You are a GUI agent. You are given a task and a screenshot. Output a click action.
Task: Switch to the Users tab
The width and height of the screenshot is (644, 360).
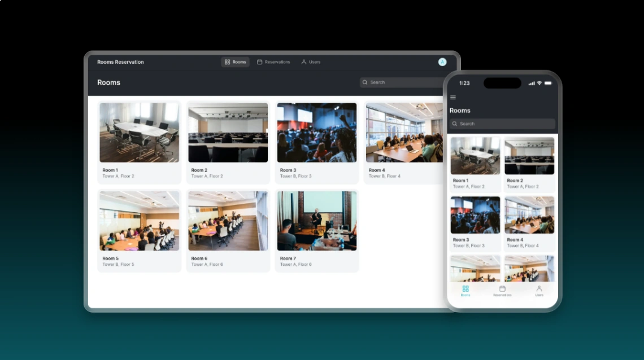(x=311, y=62)
